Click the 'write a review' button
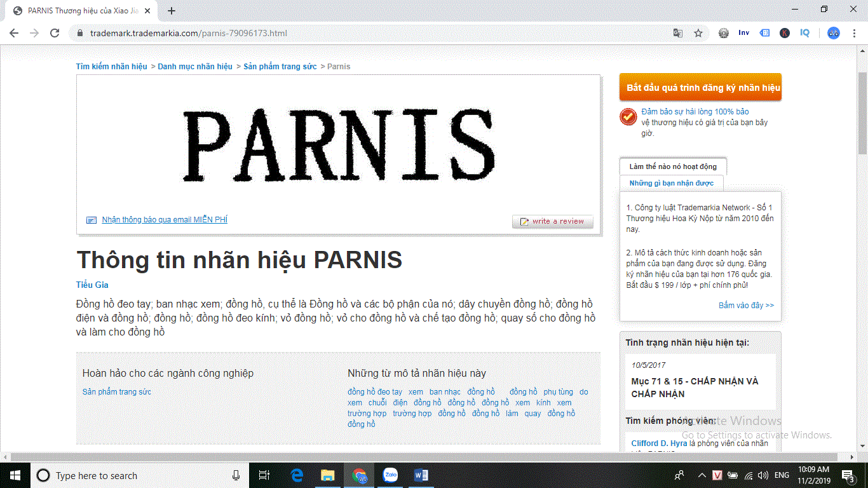This screenshot has width=868, height=488. click(x=553, y=221)
